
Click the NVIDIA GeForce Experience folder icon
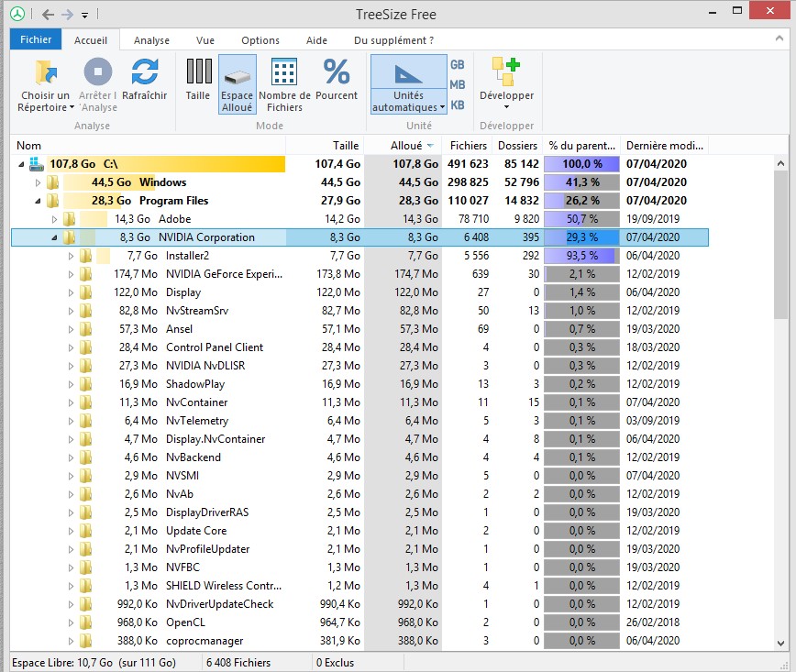click(x=86, y=274)
